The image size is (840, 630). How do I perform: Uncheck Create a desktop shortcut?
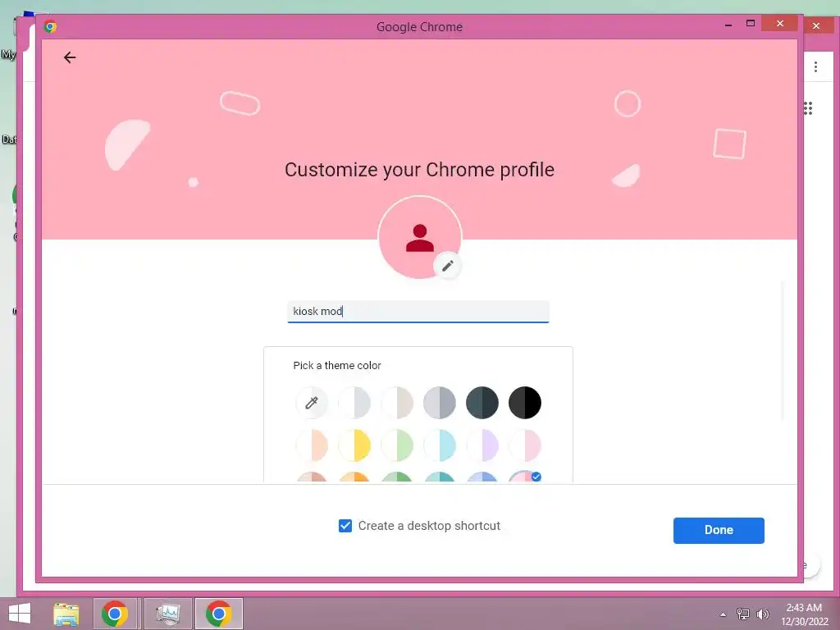345,526
